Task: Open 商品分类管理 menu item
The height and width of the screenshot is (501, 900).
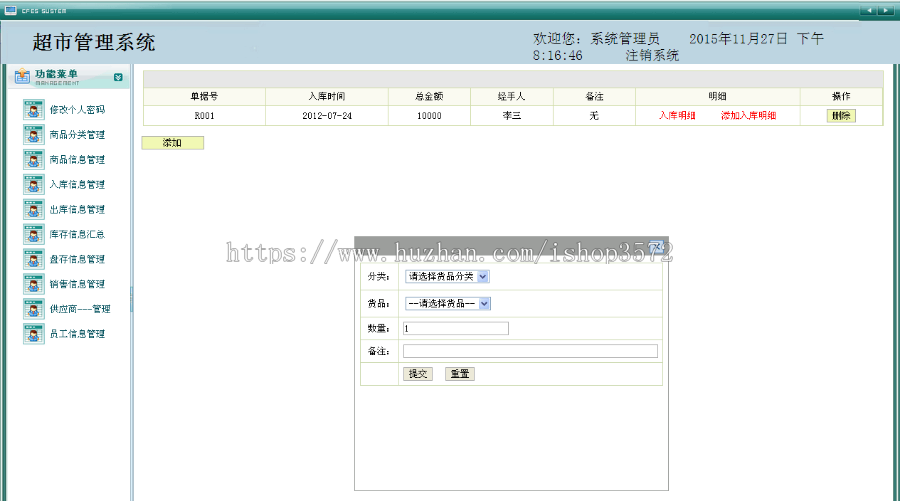Action: coord(77,135)
